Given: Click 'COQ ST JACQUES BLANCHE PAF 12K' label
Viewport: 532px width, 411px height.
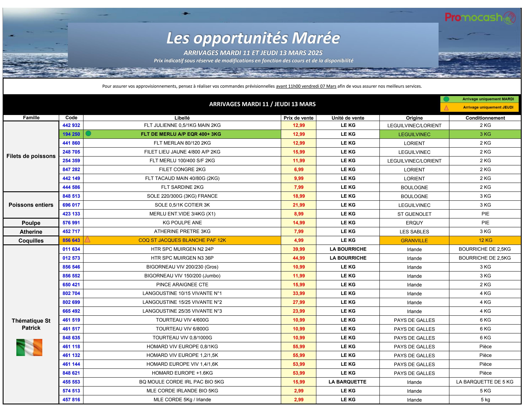Looking at the screenshot, I should (182, 240).
